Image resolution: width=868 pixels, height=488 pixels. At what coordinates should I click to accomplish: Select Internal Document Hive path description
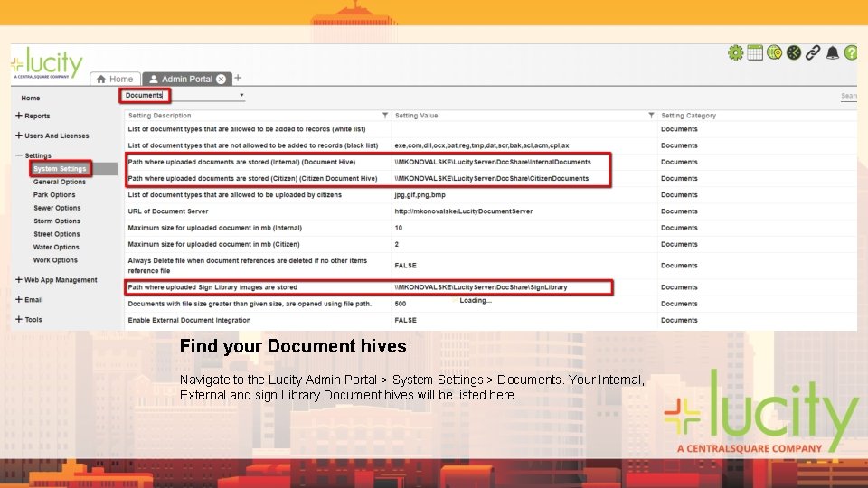241,162
